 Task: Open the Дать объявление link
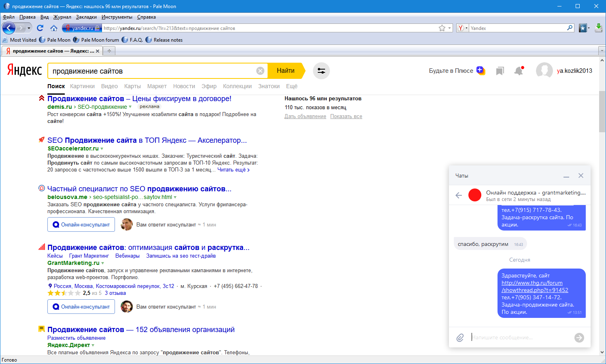[305, 116]
